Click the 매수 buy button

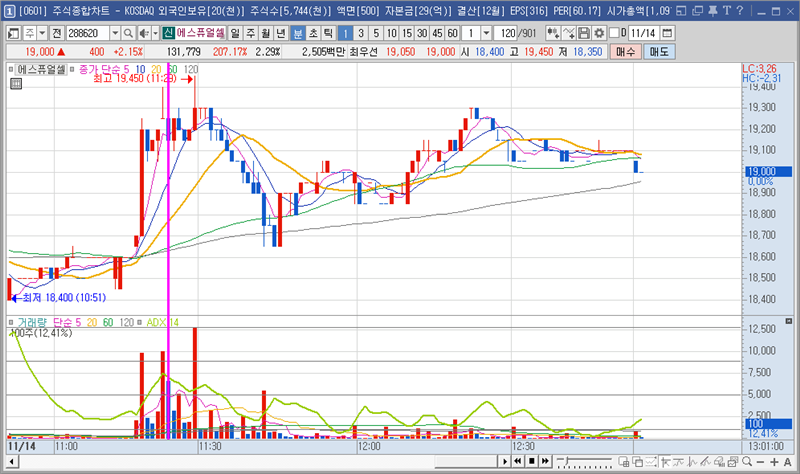tap(626, 51)
